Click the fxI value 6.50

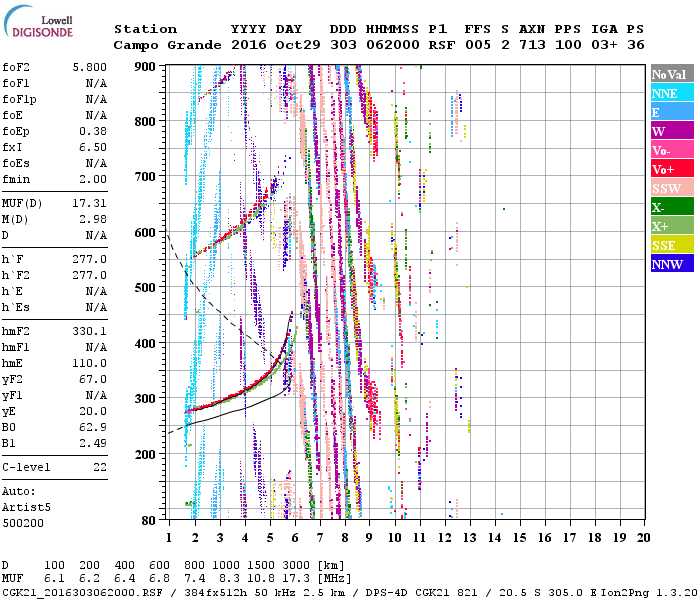click(93, 147)
